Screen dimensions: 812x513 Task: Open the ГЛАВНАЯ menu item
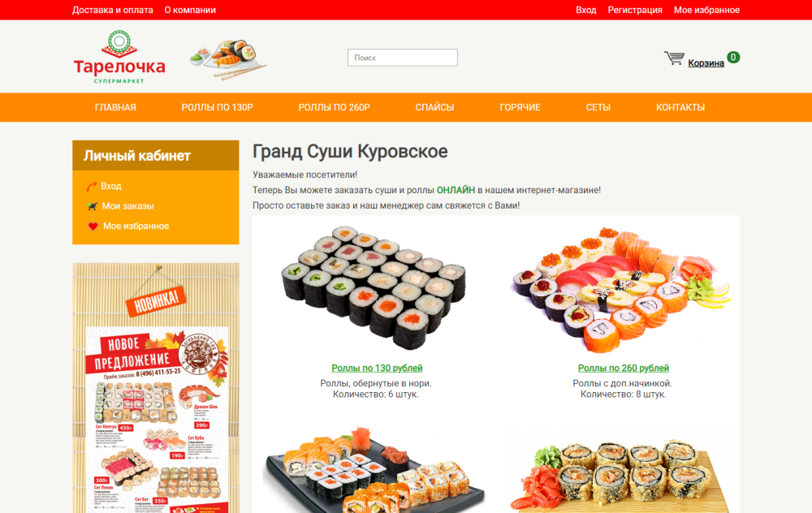[x=115, y=107]
